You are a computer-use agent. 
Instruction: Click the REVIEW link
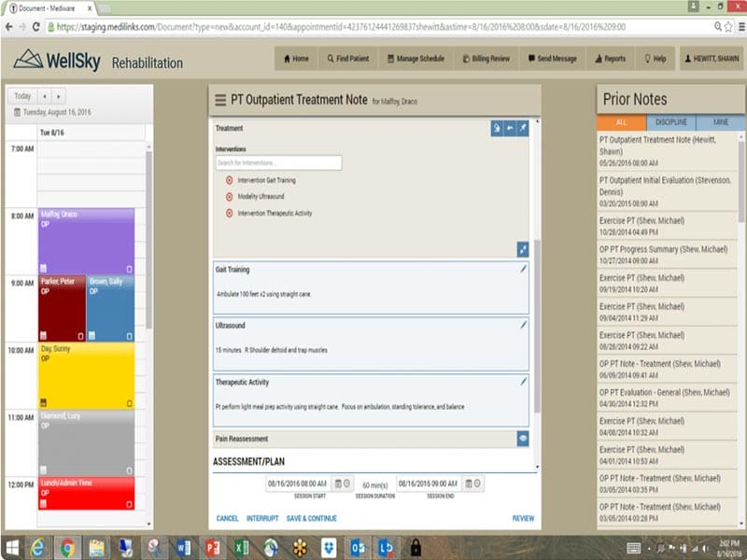click(x=523, y=518)
